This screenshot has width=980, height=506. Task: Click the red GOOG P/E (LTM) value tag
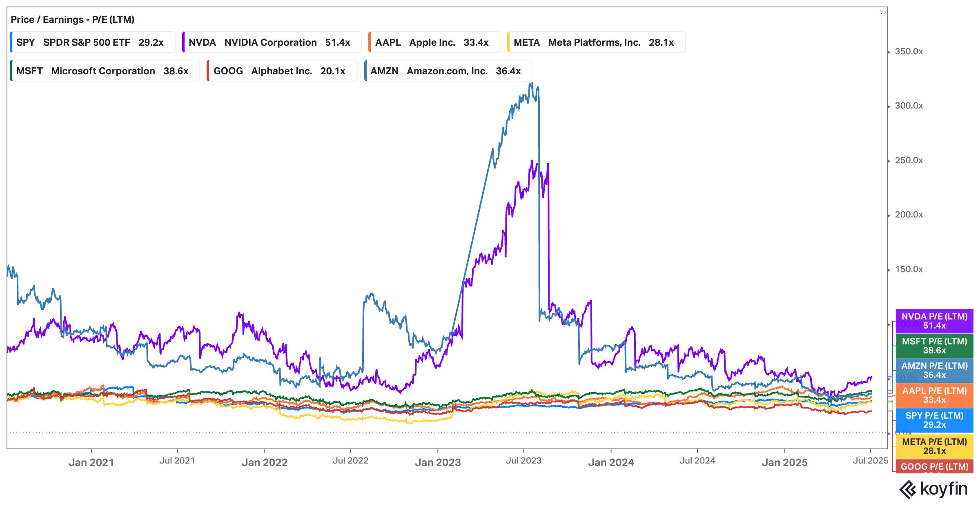[x=934, y=467]
